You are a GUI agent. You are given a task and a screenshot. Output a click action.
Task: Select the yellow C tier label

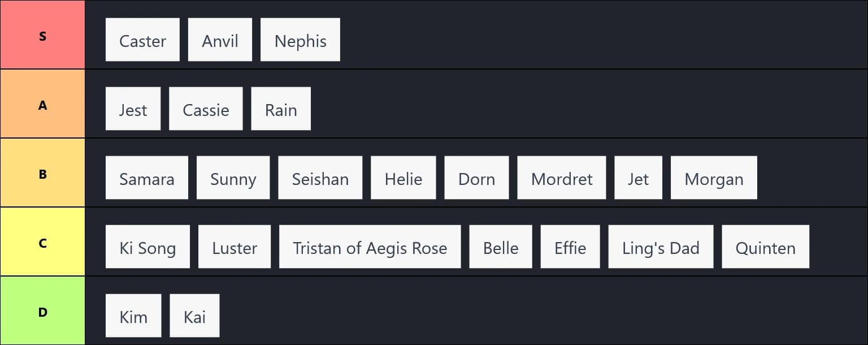tap(42, 242)
